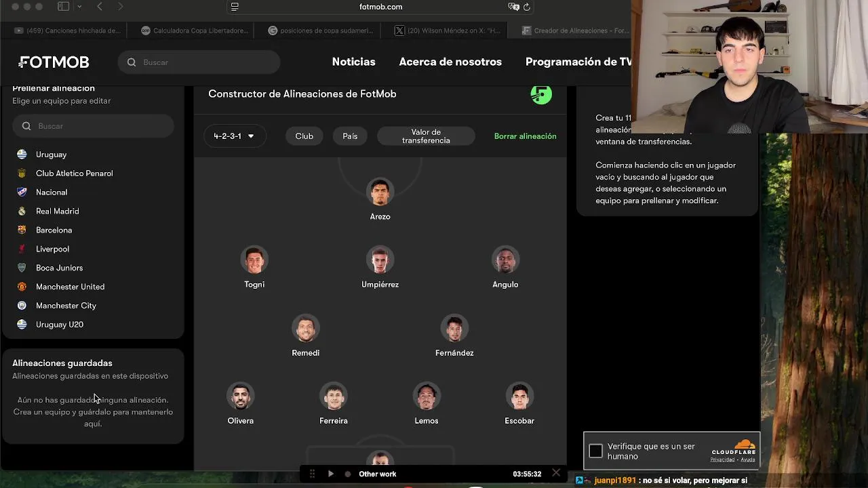Click the drag handle on the timer bar
The image size is (868, 488).
pos(313,474)
